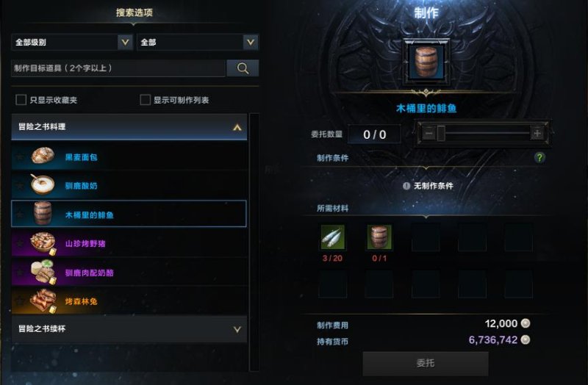Open the 全部级别 dropdown

pos(72,42)
